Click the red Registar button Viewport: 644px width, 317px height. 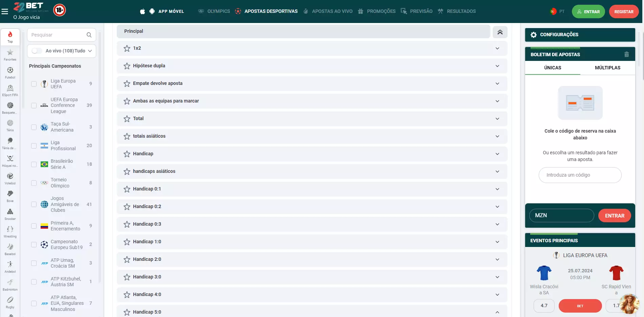(624, 12)
